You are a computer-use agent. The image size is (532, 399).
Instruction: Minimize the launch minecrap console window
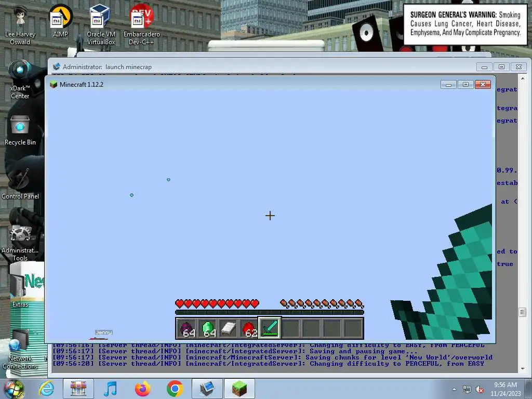click(x=484, y=67)
